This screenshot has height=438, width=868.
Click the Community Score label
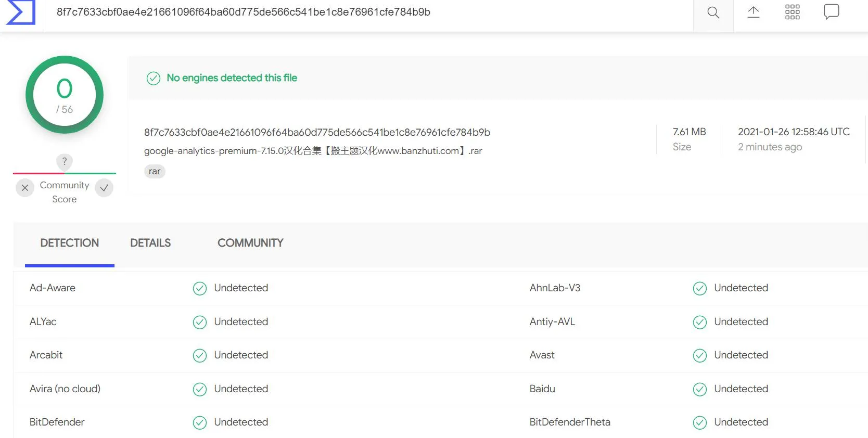[65, 192]
